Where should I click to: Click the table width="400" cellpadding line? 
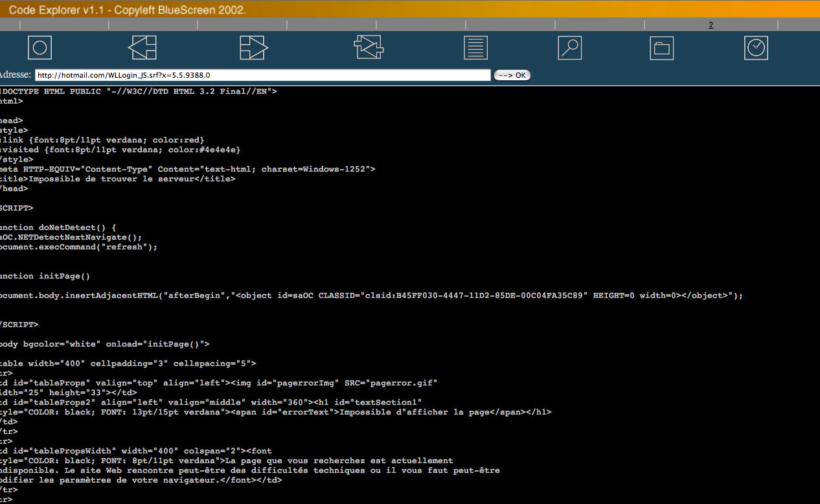point(128,363)
